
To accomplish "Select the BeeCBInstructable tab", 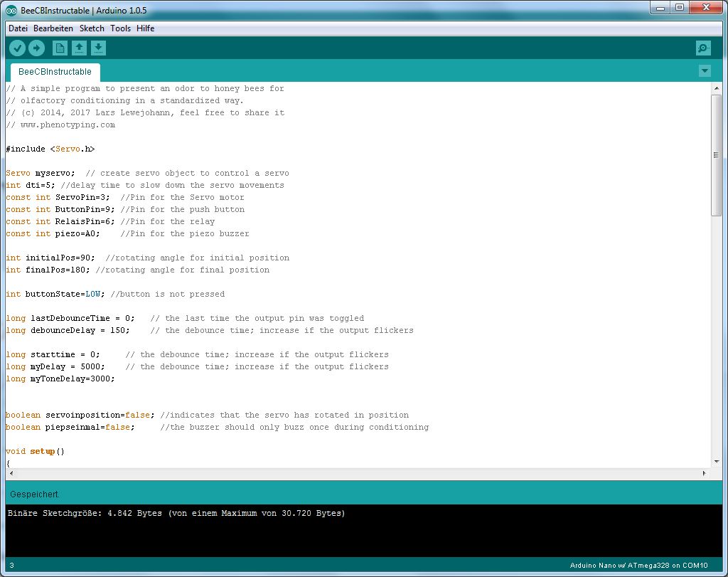I will click(54, 72).
